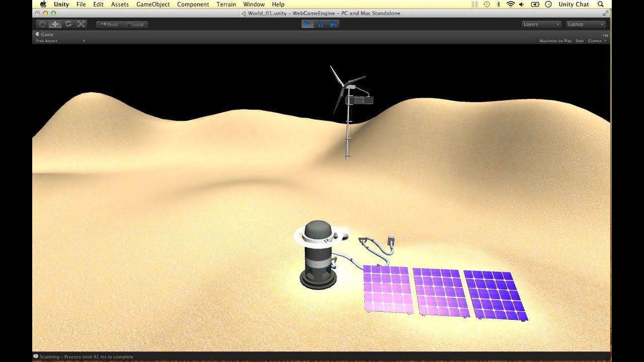Image resolution: width=644 pixels, height=362 pixels.
Task: Open the Gizmos dropdown arrow
Action: pyautogui.click(x=605, y=41)
